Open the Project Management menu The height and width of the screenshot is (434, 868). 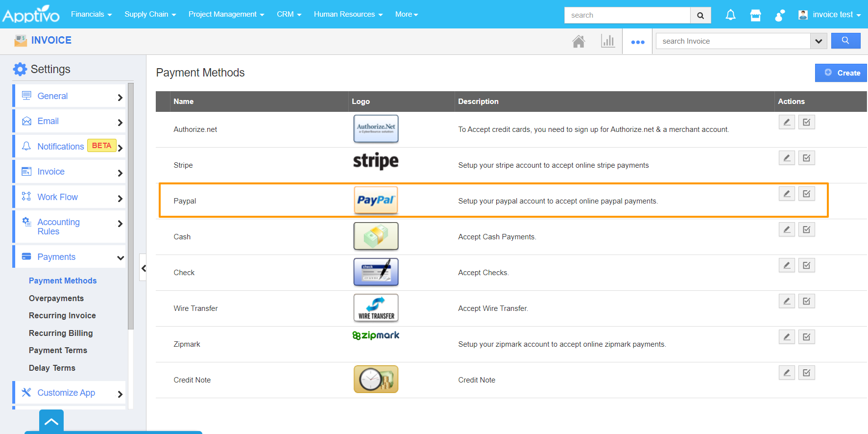point(226,14)
